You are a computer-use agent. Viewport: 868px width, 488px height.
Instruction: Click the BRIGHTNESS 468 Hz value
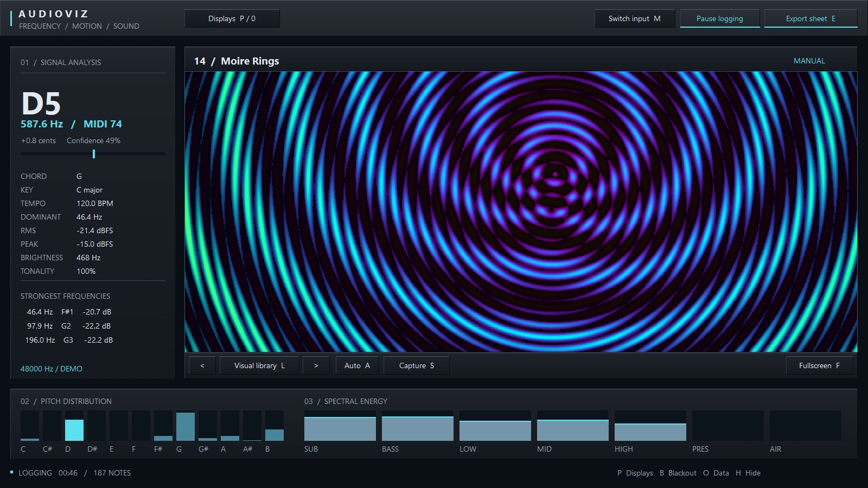click(x=88, y=258)
